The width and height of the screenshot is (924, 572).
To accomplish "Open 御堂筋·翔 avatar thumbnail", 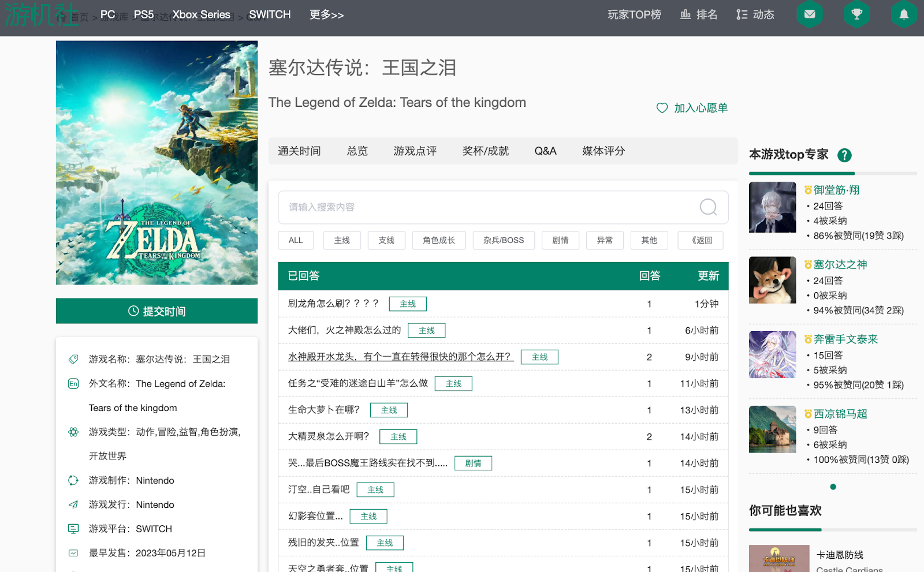I will [x=773, y=207].
